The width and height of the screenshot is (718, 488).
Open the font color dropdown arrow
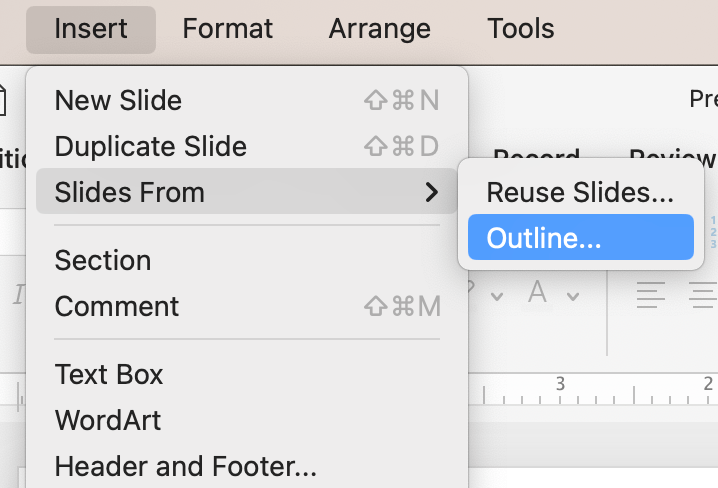pos(573,296)
